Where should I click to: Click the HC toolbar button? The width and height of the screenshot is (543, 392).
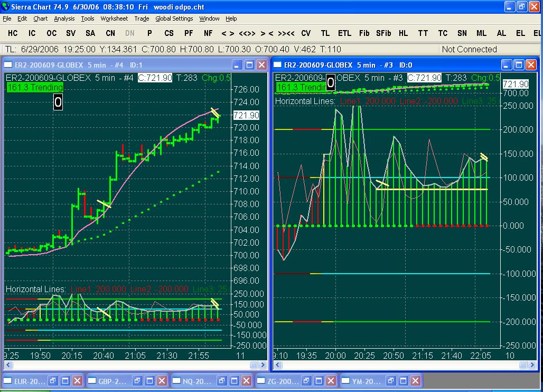pos(13,33)
